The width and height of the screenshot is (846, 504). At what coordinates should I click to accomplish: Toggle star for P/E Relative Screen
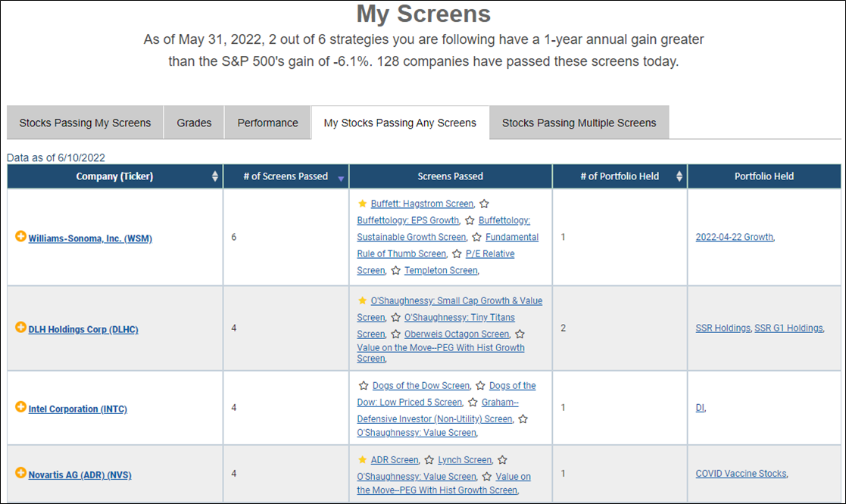[x=457, y=254]
